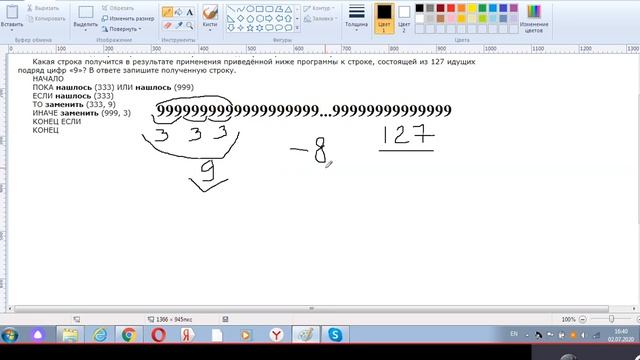Activate Color 2 (Цвет 2) selector
This screenshot has width=640, height=360.
tap(404, 19)
